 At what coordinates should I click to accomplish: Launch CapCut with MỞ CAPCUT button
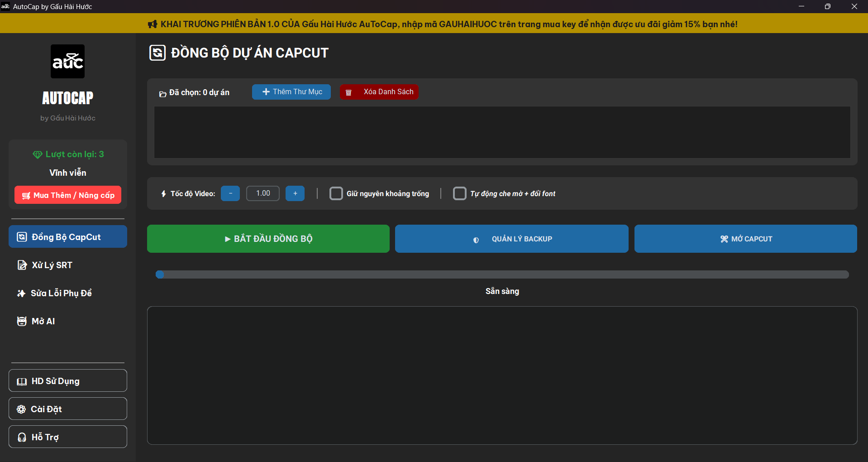coord(746,239)
